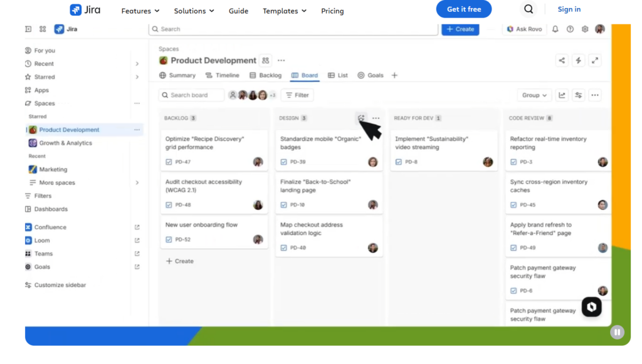The height and width of the screenshot is (364, 642).
Task: Open the board insights chart icon
Action: pyautogui.click(x=562, y=95)
